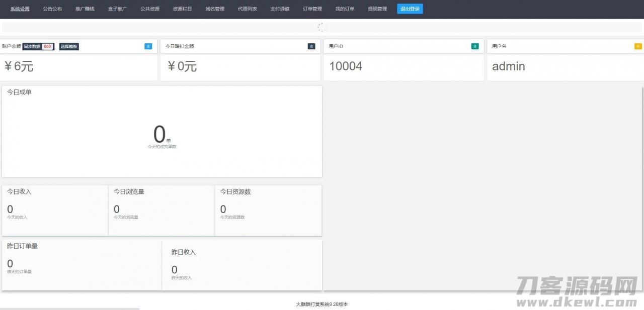
Task: Select 推广赚钱 in the navigation bar
Action: pos(85,9)
